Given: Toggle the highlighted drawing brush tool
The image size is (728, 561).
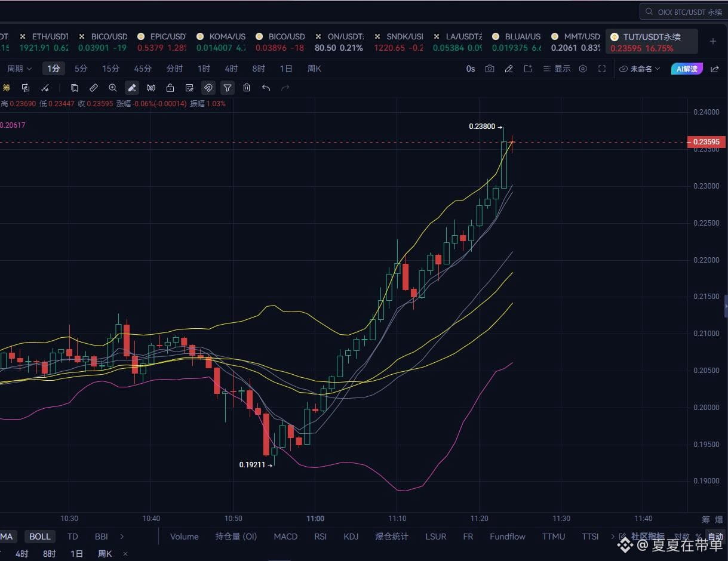Looking at the screenshot, I should [x=132, y=88].
